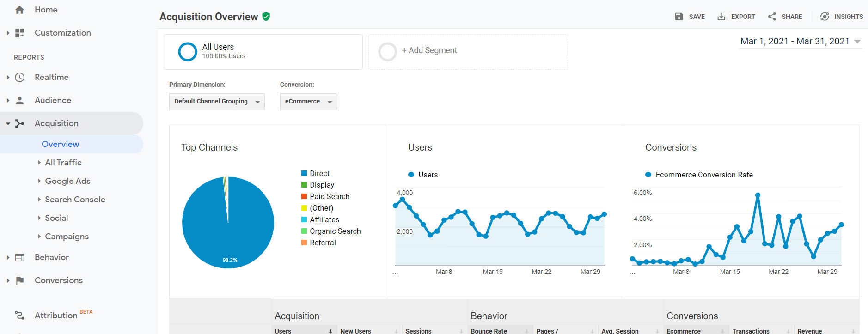This screenshot has height=334, width=868.
Task: Click the EXPORT button
Action: pyautogui.click(x=736, y=17)
